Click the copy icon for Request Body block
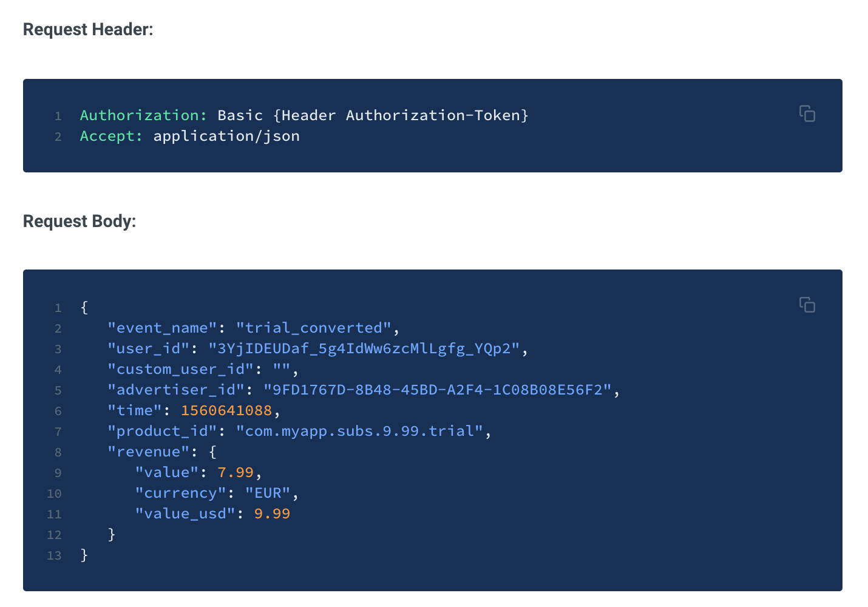Image resolution: width=868 pixels, height=607 pixels. coord(807,305)
